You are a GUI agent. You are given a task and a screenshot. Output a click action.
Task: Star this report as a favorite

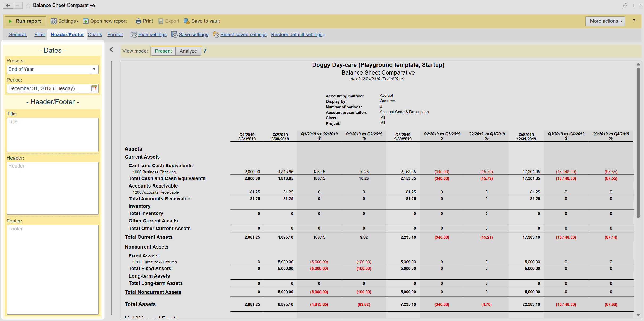pyautogui.click(x=28, y=5)
